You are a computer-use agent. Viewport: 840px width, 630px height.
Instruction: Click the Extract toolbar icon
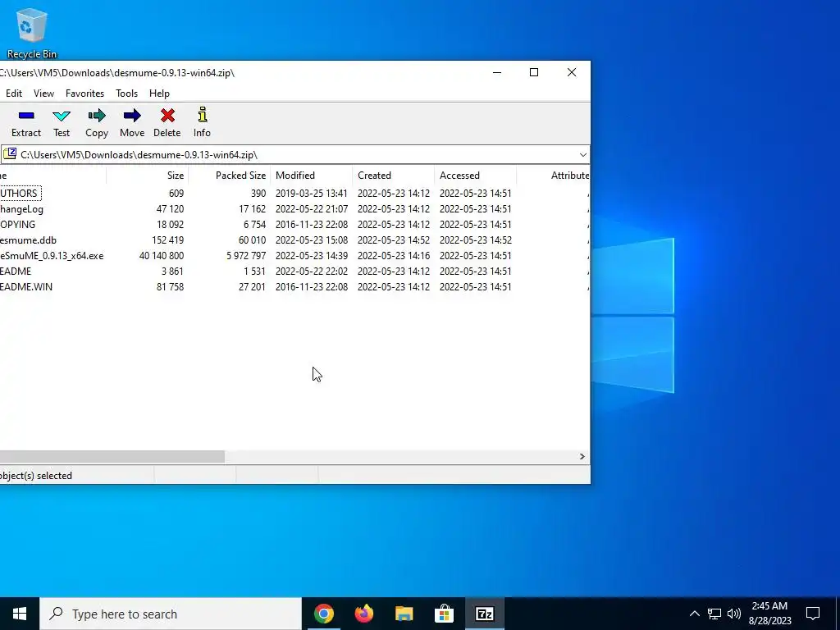coord(25,123)
